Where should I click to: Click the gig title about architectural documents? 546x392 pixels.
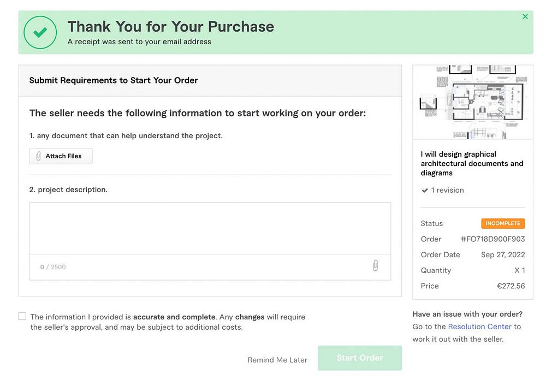[472, 163]
